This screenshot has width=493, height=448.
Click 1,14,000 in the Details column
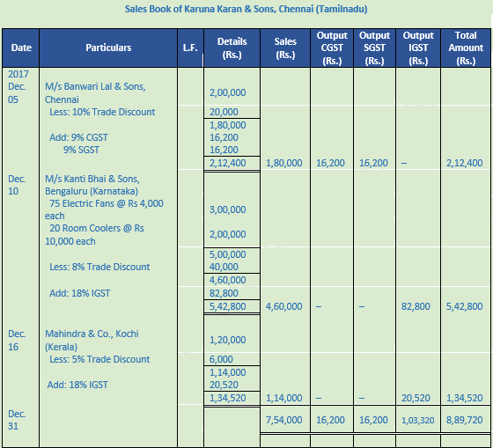pos(228,372)
